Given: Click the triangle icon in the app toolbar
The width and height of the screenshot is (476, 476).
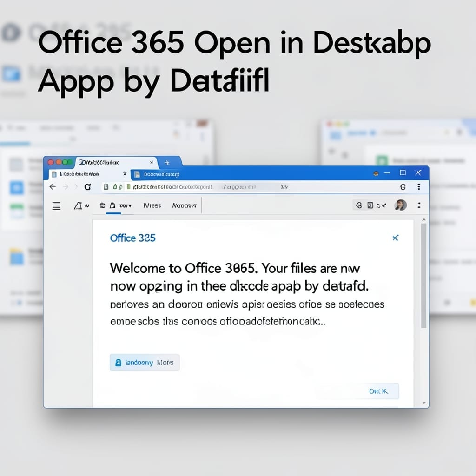Looking at the screenshot, I should [78, 206].
